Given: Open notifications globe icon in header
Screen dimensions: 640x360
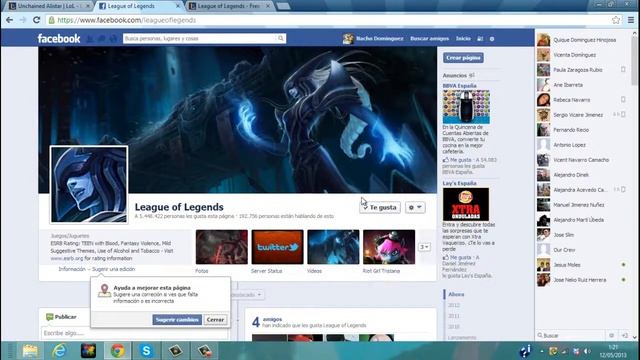Looking at the screenshot, I should pos(113,38).
